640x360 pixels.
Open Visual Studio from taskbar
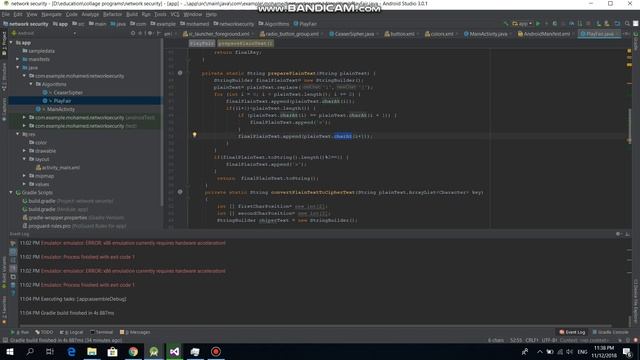[x=174, y=351]
